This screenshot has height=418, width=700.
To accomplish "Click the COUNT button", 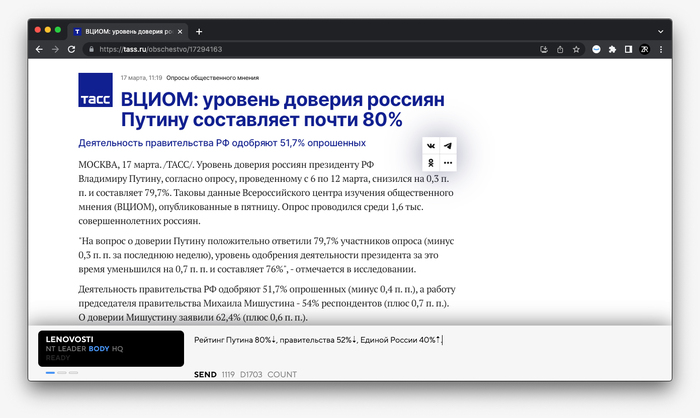I will click(282, 374).
